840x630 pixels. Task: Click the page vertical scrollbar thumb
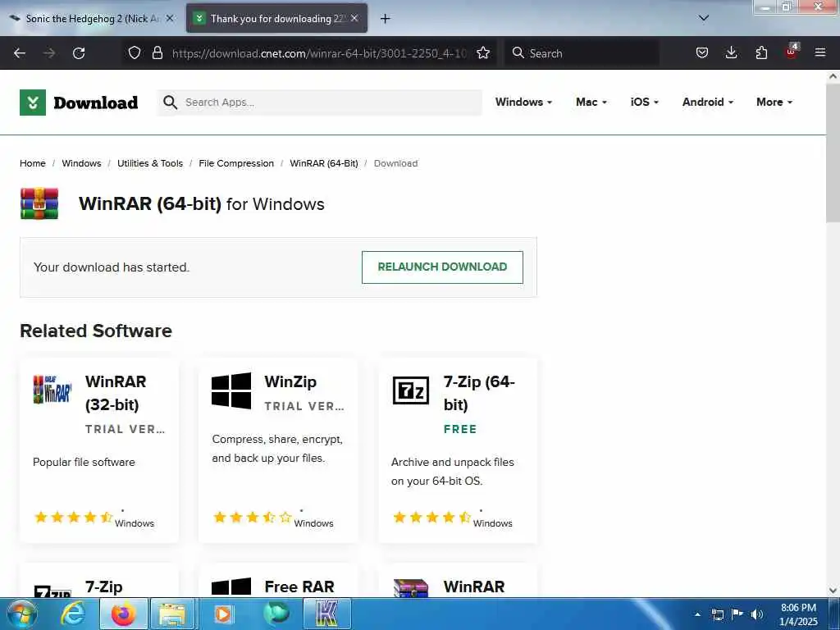tap(833, 153)
